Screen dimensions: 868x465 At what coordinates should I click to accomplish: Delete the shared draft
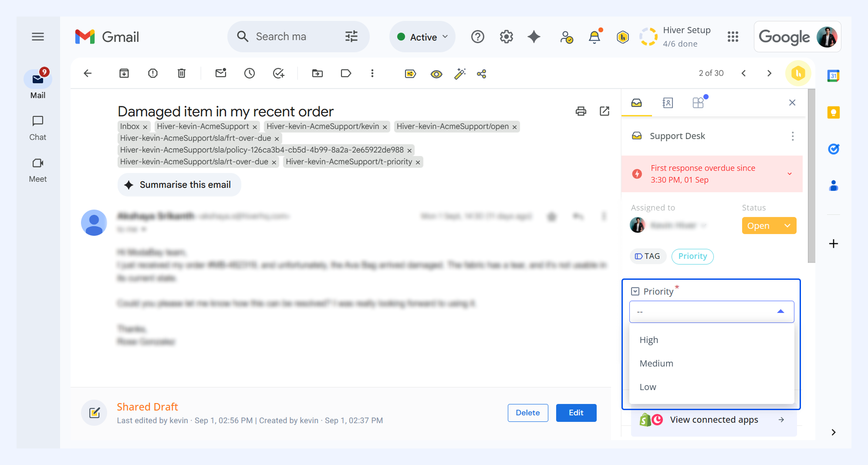[x=528, y=413]
